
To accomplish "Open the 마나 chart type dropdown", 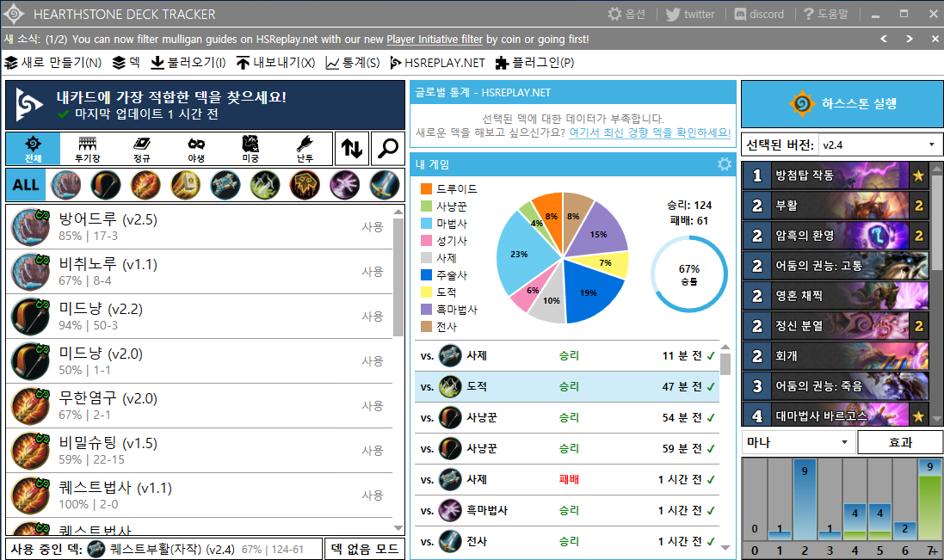I will coord(799,443).
